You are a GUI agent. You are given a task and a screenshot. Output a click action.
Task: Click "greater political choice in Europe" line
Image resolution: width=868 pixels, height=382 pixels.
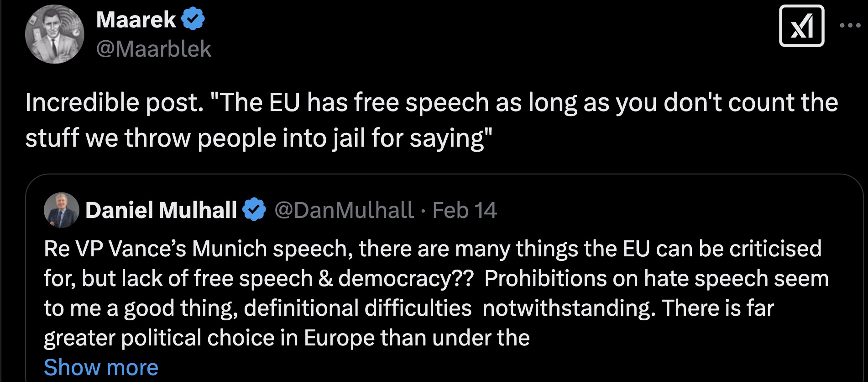point(287,338)
